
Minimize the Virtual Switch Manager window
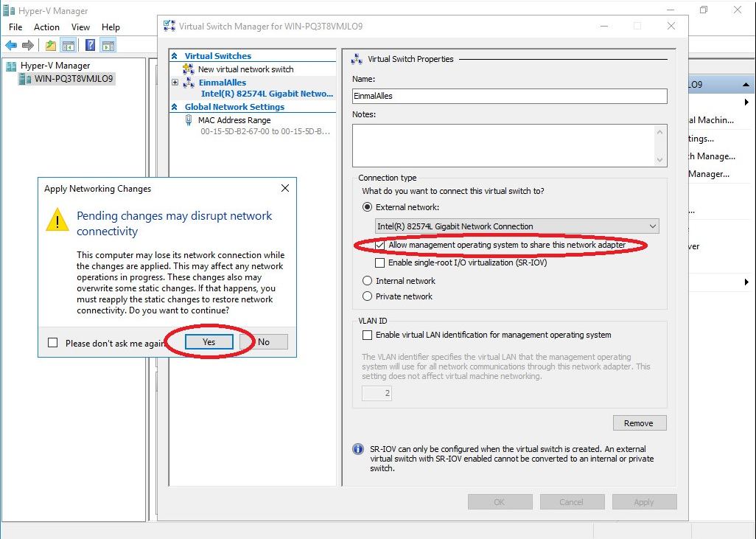click(604, 26)
